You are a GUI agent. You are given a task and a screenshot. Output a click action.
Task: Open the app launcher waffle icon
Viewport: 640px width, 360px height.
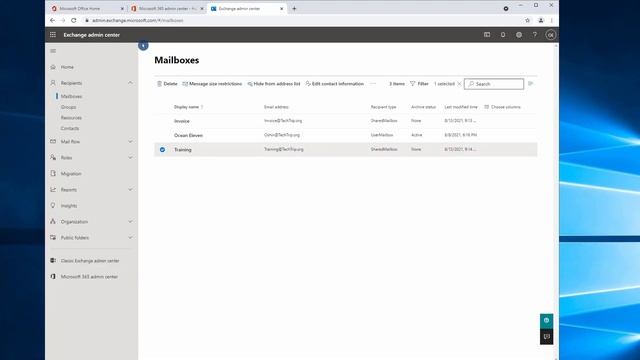53,35
